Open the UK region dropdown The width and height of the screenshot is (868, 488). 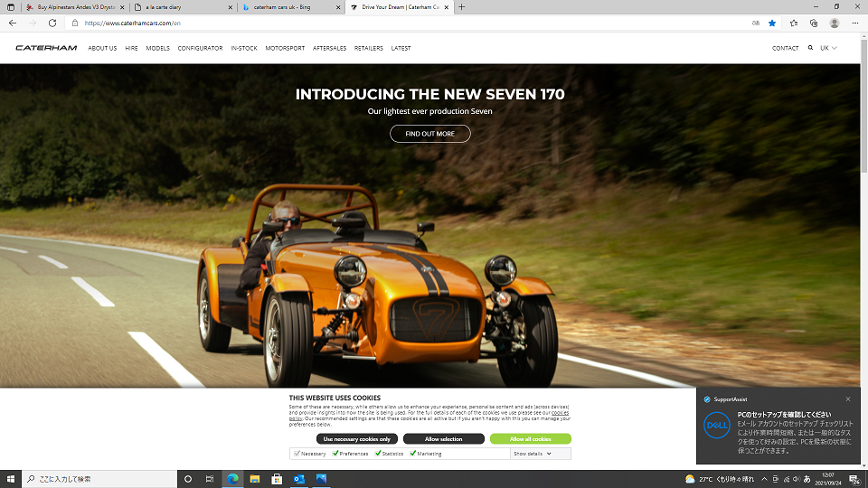(x=828, y=48)
